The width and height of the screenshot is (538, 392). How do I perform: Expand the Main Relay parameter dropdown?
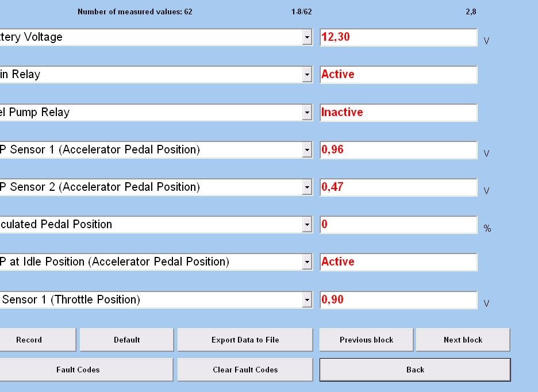tap(307, 75)
